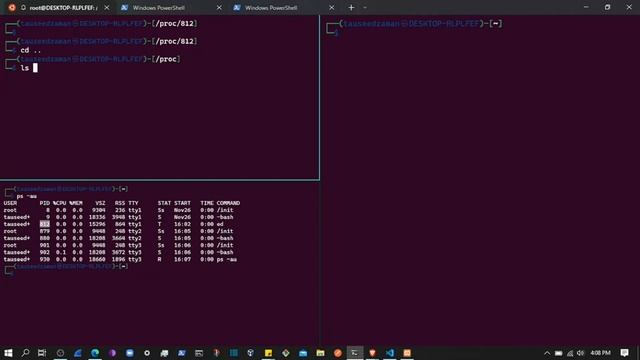Open Zoom app in taskbar
The image size is (640, 360).
pyautogui.click(x=130, y=353)
